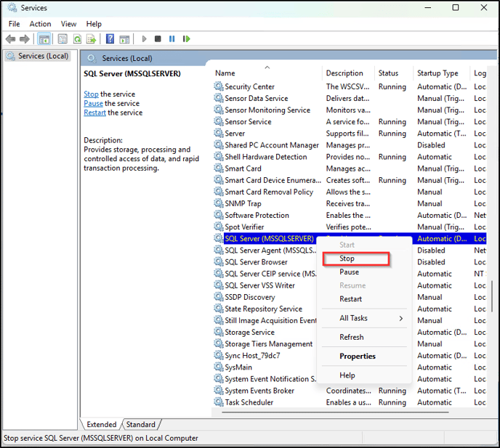Click the Stop Service square icon
The height and width of the screenshot is (448, 500).
point(158,39)
